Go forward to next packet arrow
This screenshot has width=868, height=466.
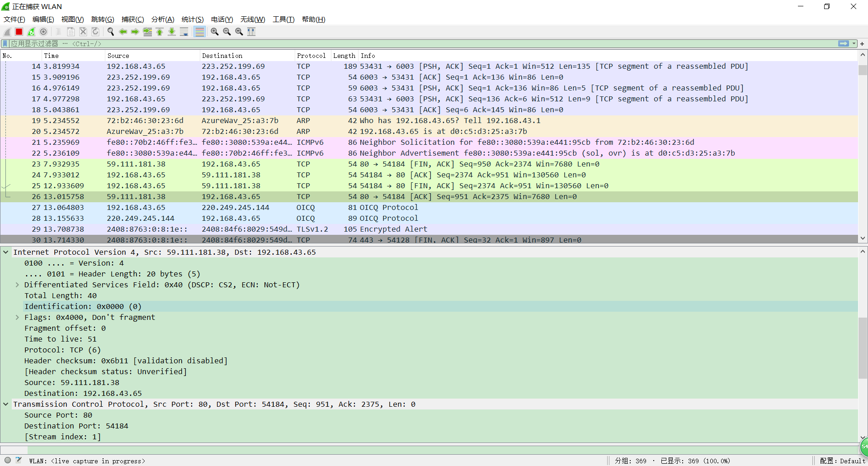tap(135, 32)
